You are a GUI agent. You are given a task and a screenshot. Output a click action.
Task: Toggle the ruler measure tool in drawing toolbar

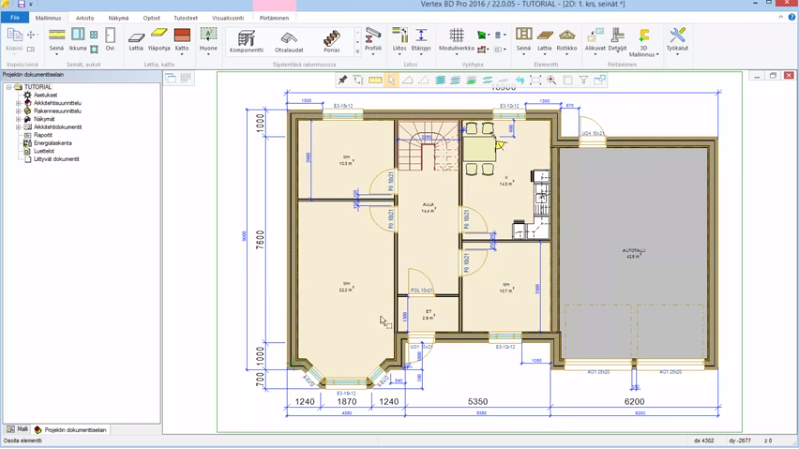375,80
